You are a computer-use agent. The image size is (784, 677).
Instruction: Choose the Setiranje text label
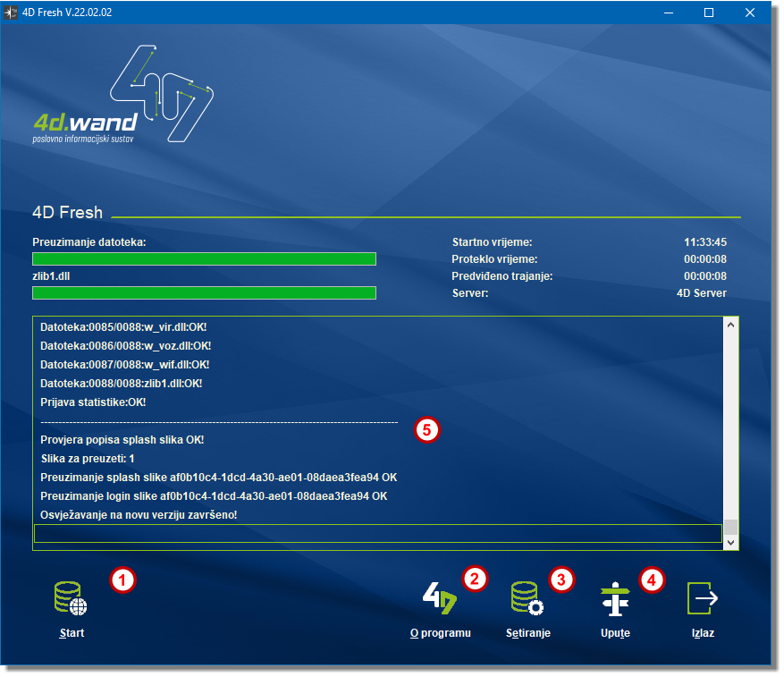pyautogui.click(x=527, y=633)
